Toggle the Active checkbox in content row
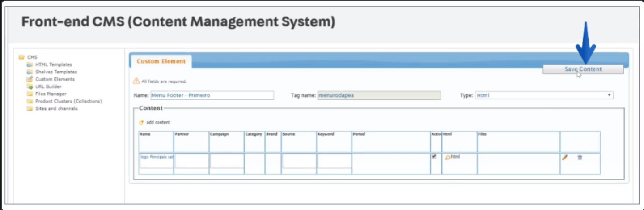This screenshot has width=644, height=210. click(434, 157)
